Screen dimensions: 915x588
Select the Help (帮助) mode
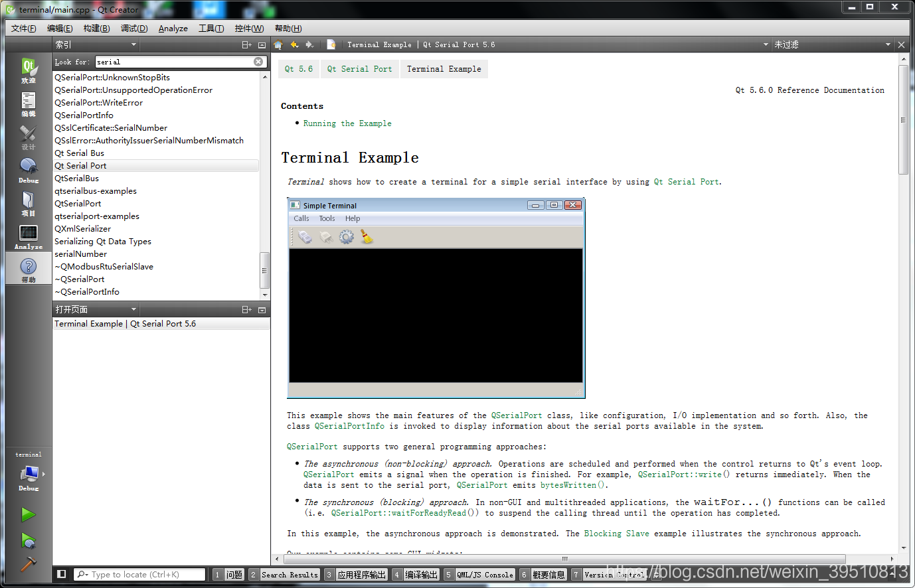pos(29,269)
